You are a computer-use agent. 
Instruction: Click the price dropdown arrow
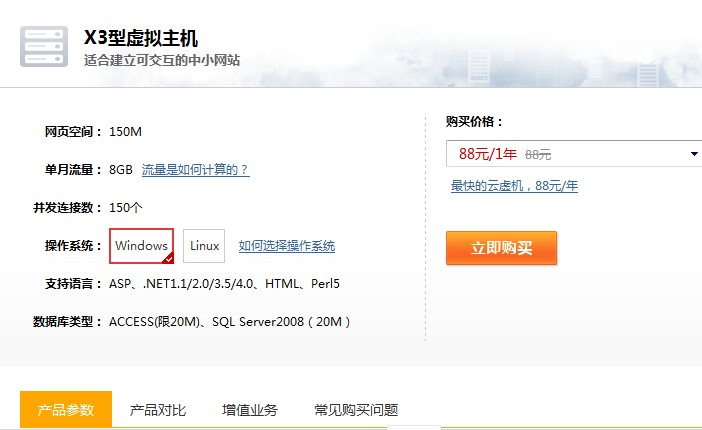tap(694, 154)
